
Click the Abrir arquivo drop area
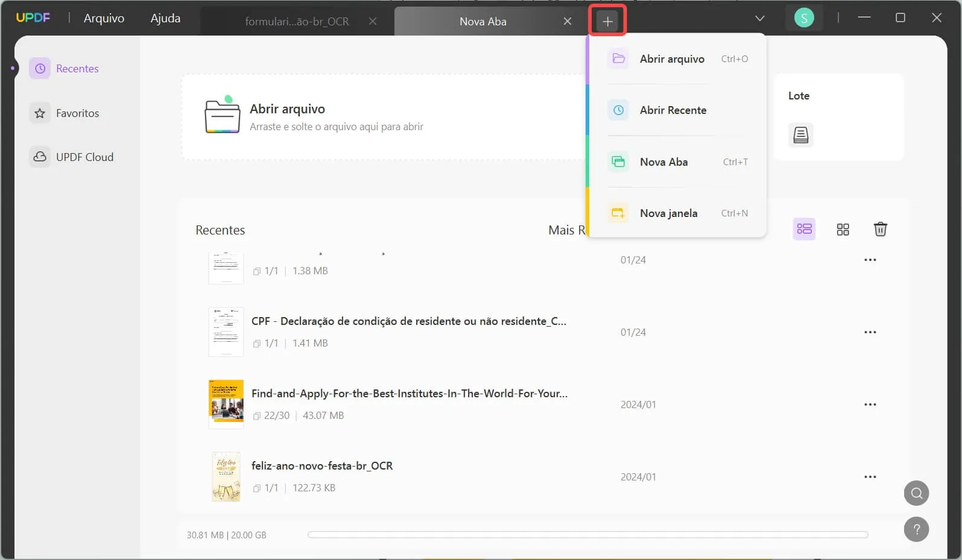coord(384,117)
